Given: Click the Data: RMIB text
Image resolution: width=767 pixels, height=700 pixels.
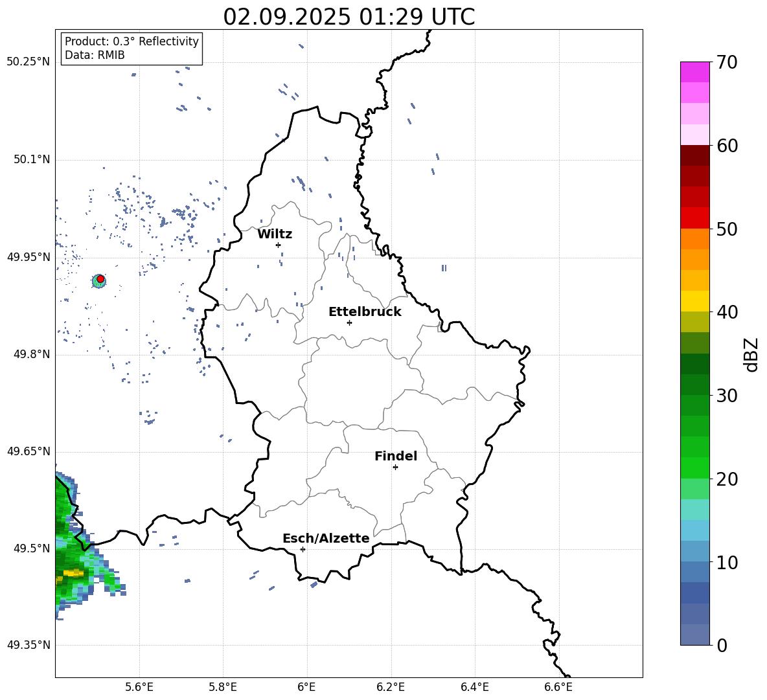Looking at the screenshot, I should pyautogui.click(x=95, y=55).
